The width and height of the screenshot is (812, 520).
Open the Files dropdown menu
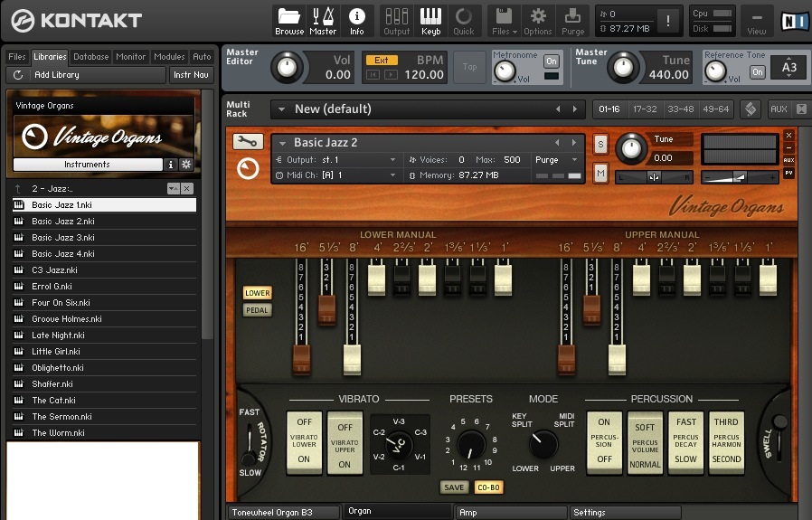(504, 21)
